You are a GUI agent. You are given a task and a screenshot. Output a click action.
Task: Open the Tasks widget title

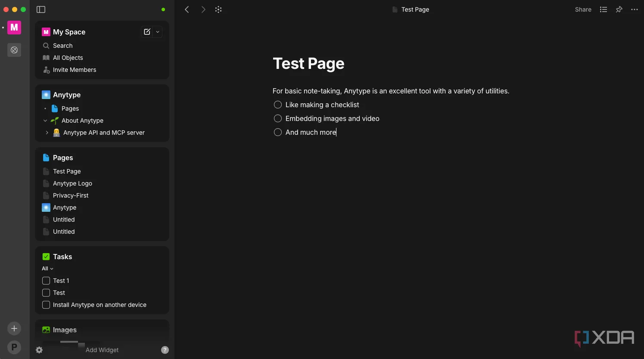[x=62, y=257]
